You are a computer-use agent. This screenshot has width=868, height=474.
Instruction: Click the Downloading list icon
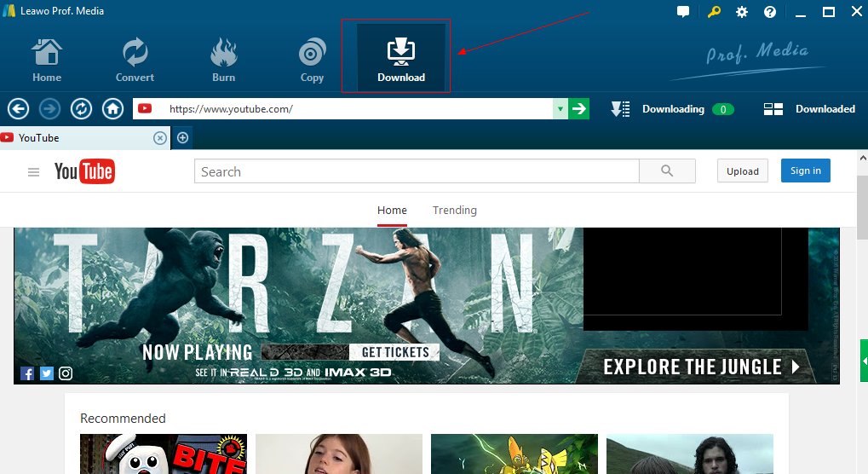tap(620, 109)
